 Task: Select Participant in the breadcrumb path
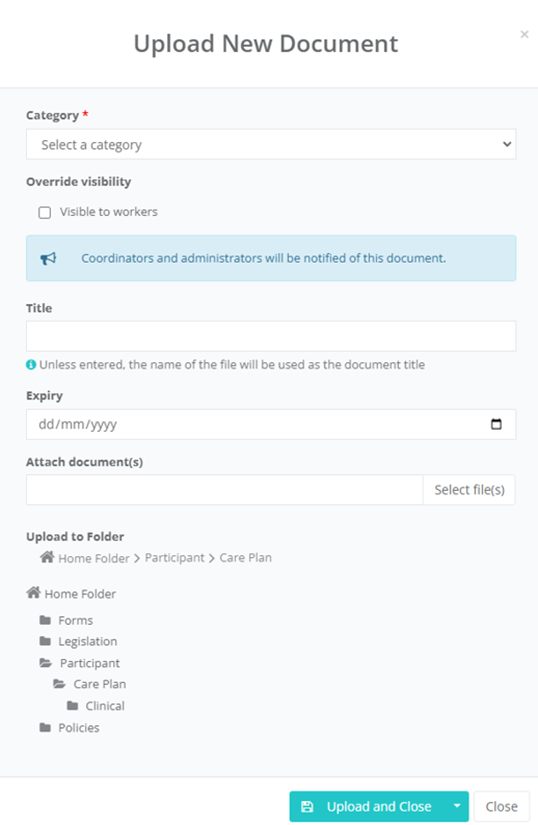tap(175, 558)
